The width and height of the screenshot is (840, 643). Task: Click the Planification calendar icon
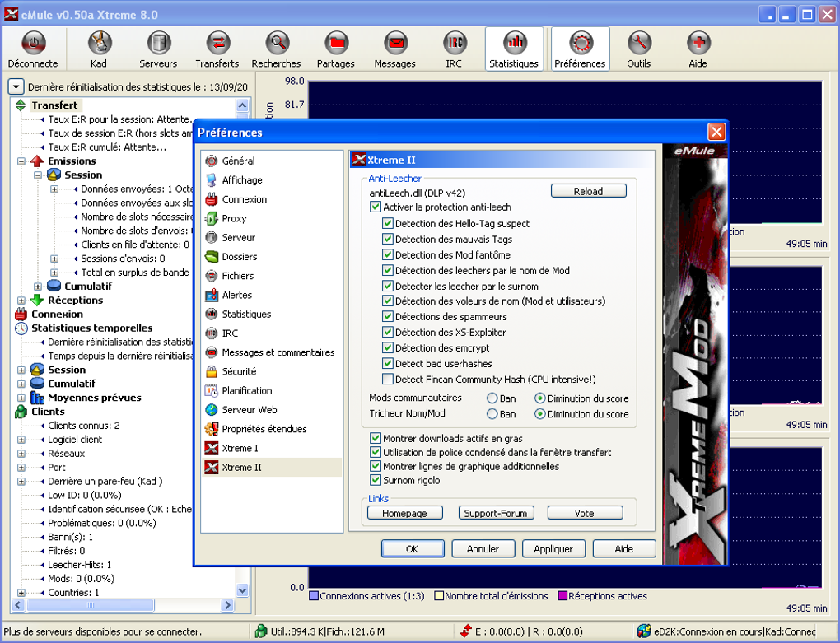pyautogui.click(x=212, y=390)
